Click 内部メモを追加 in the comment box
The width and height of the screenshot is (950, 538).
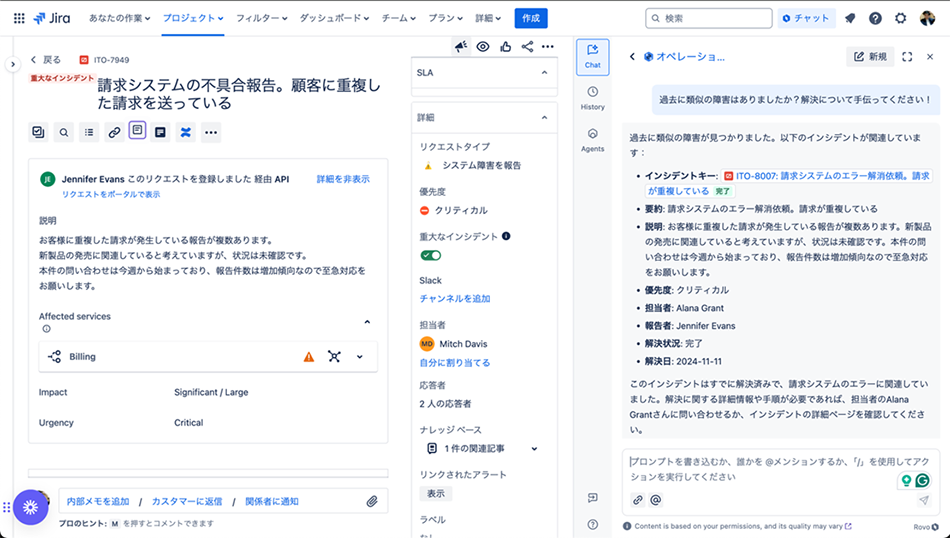click(98, 502)
